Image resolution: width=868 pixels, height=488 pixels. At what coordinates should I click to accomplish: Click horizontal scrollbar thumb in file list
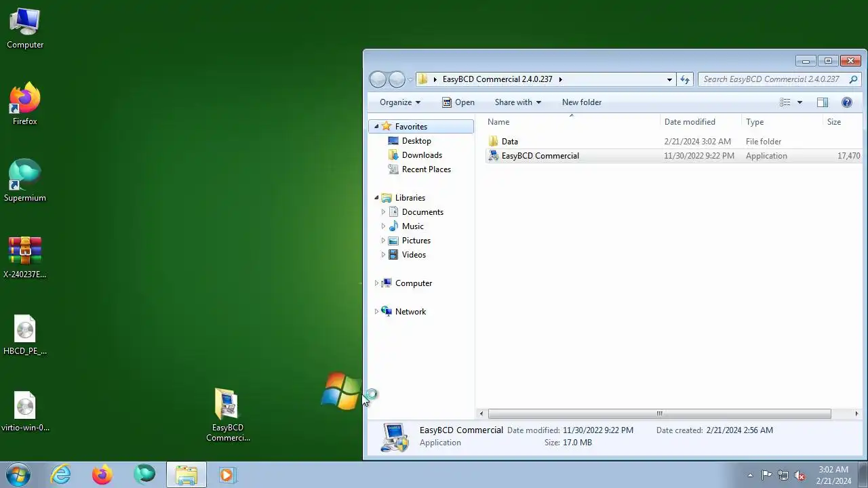click(659, 413)
